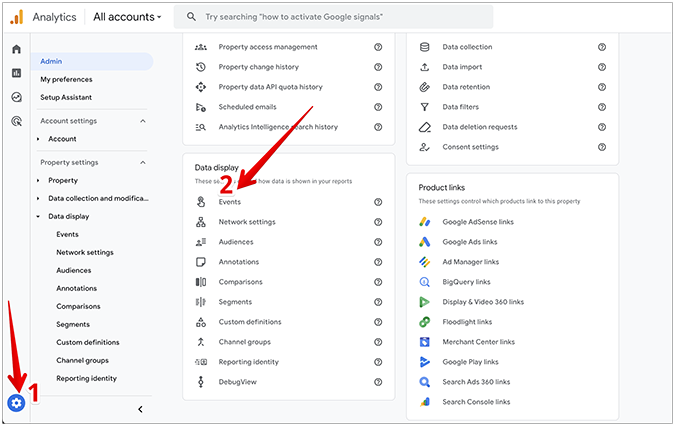Click the Comparisons icon in Data display card

201,282
